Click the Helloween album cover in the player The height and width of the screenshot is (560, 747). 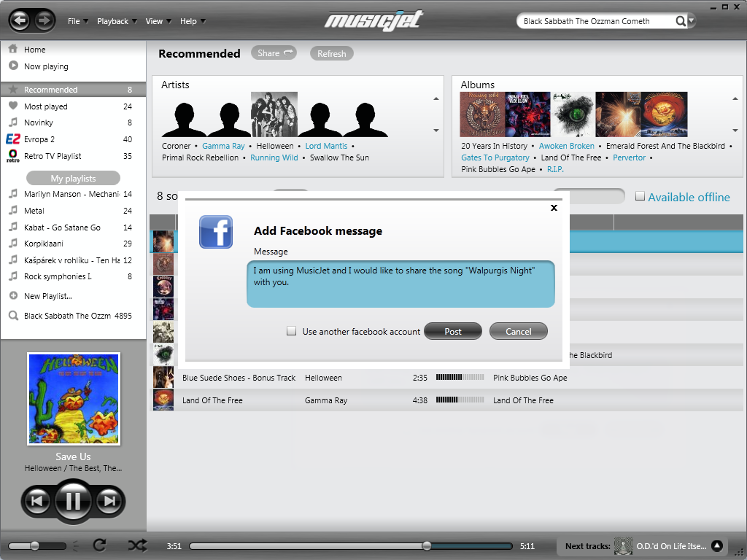tap(74, 399)
